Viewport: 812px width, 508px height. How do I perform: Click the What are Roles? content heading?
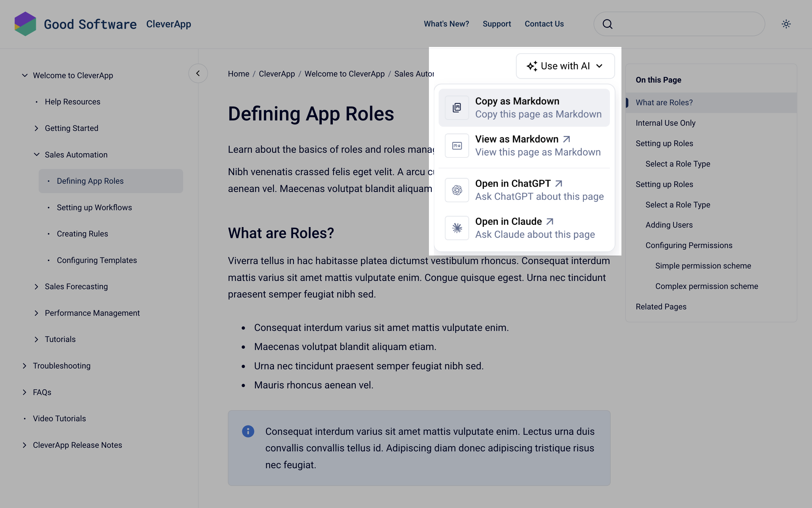click(281, 233)
